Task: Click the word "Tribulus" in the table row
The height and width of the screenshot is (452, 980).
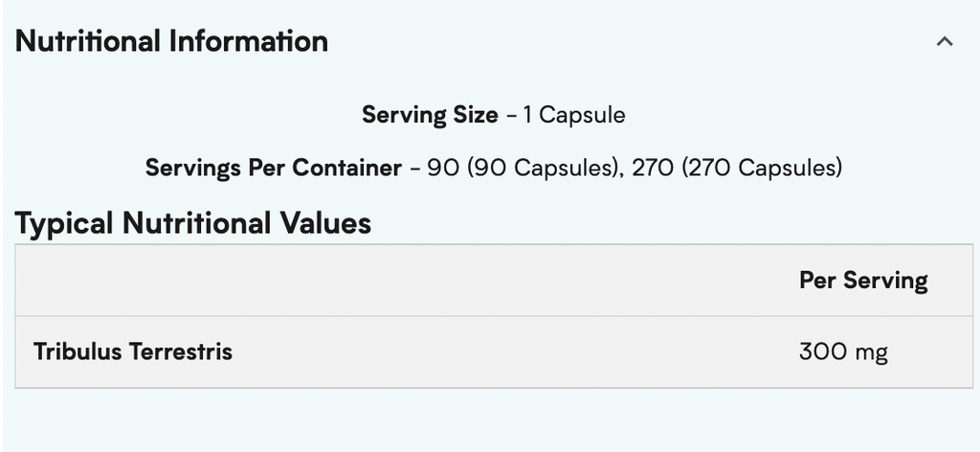Action: (x=78, y=351)
